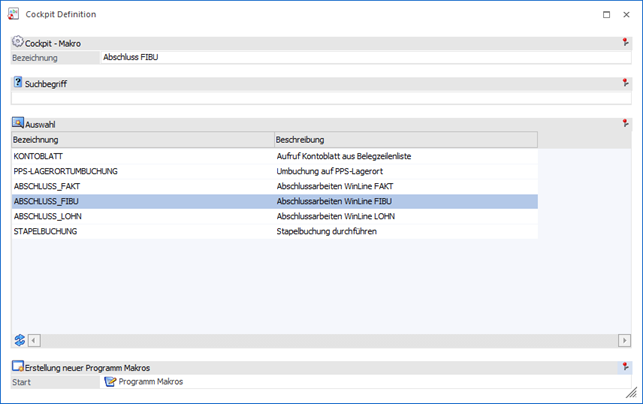Open the Programm Makros link
643x404 pixels.
pos(151,382)
